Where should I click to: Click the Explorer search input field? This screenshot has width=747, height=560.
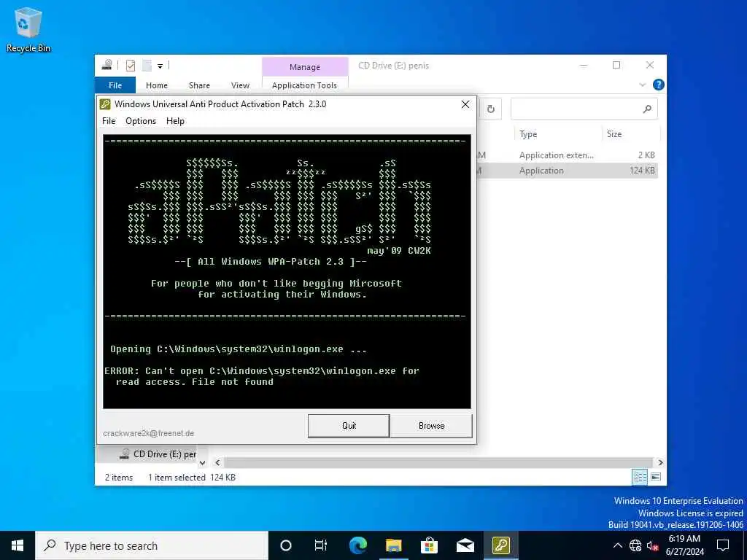(584, 109)
